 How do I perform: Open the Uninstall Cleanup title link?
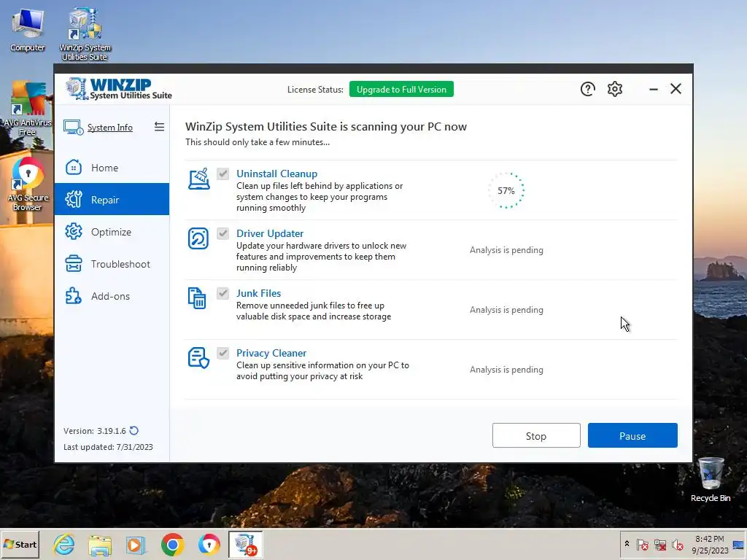276,174
